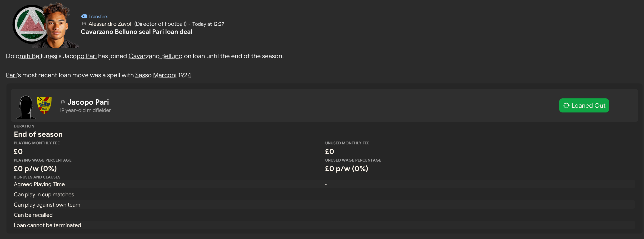Click the circular arrows icon on Loaned Out

pos(566,106)
